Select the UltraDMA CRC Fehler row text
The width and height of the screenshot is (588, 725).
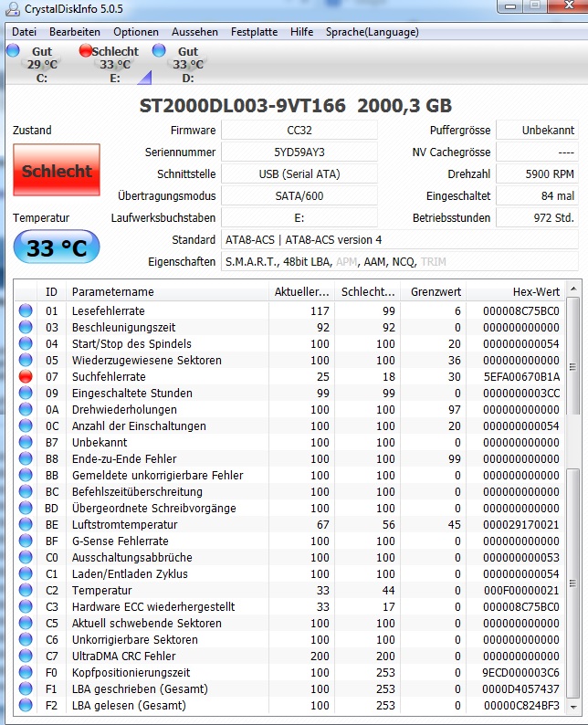pyautogui.click(x=123, y=657)
